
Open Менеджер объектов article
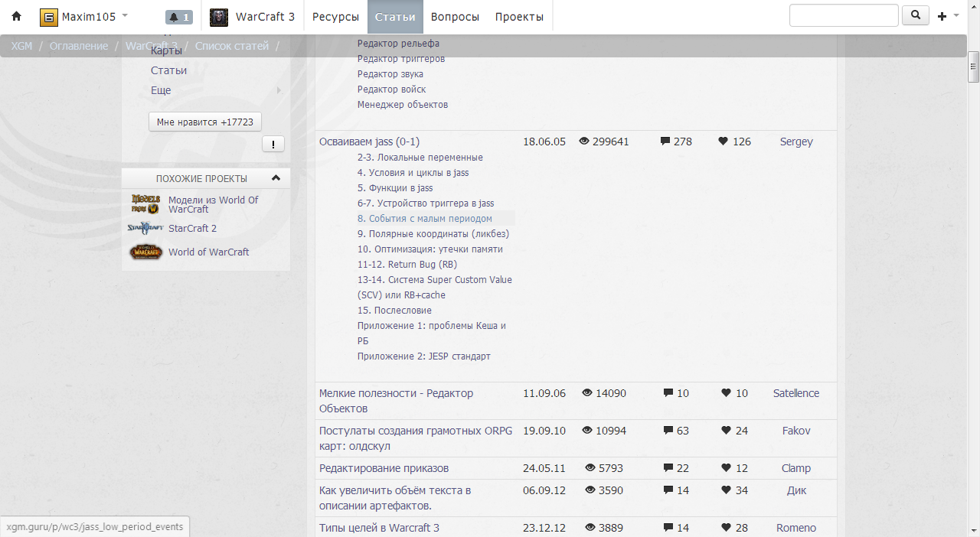[403, 105]
